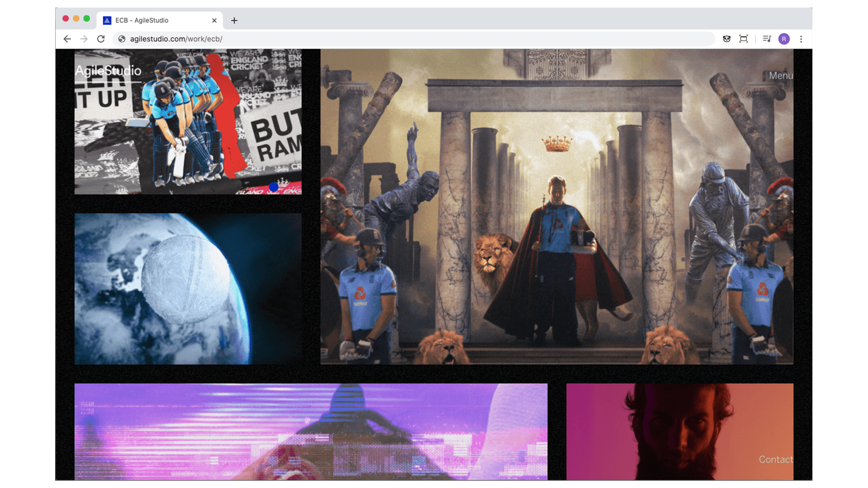
Task: Open the cricket ball Earth image
Action: pyautogui.click(x=188, y=288)
